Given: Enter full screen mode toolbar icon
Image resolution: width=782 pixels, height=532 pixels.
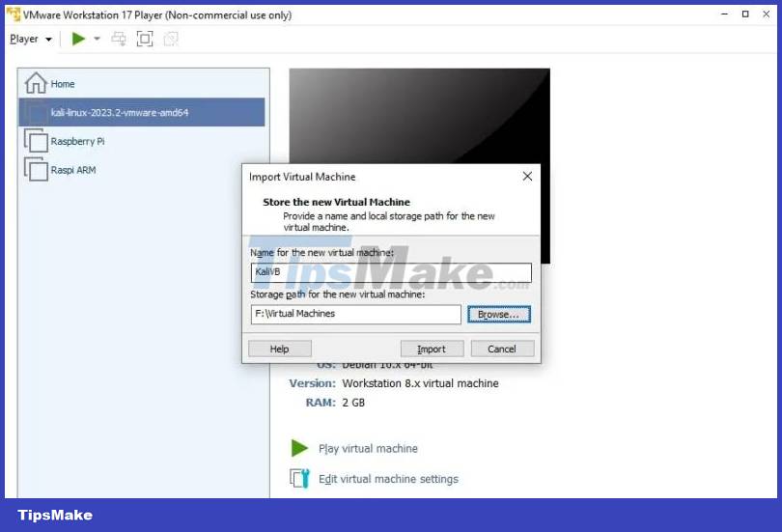Looking at the screenshot, I should tap(145, 39).
